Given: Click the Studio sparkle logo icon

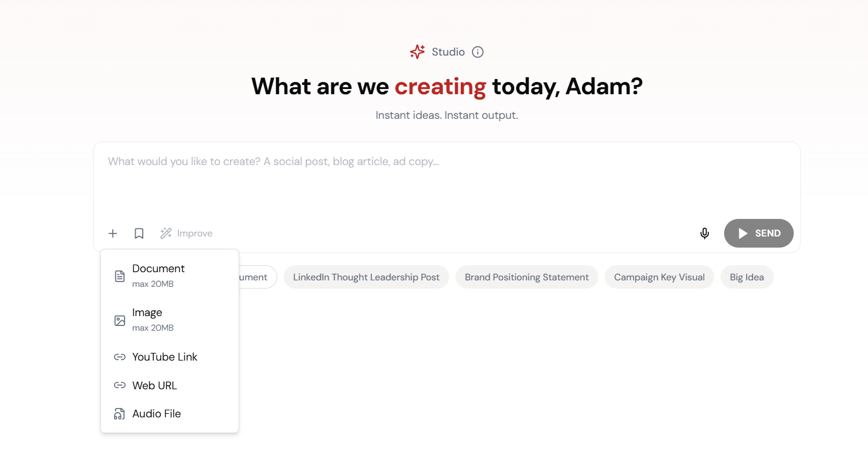Looking at the screenshot, I should [x=417, y=52].
